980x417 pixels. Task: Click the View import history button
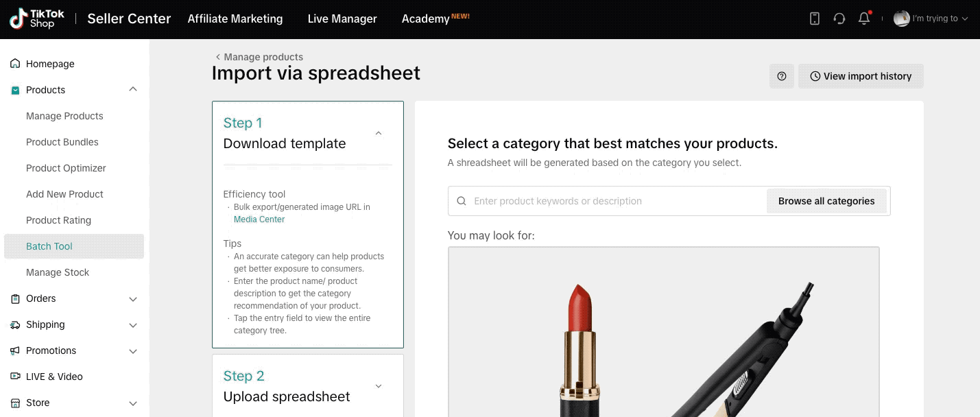(x=861, y=76)
